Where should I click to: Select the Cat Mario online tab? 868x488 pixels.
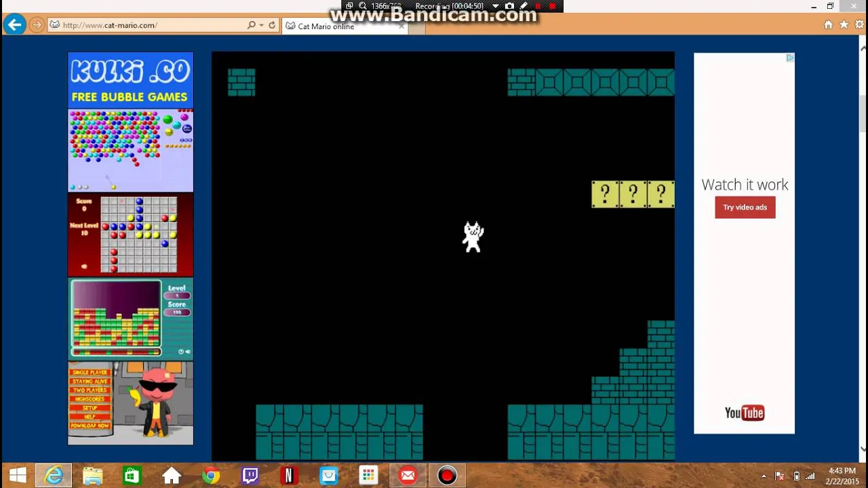coord(344,26)
